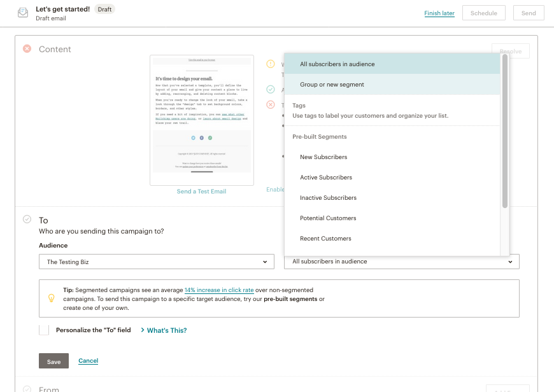Click the Twitter icon in email preview

(194, 137)
